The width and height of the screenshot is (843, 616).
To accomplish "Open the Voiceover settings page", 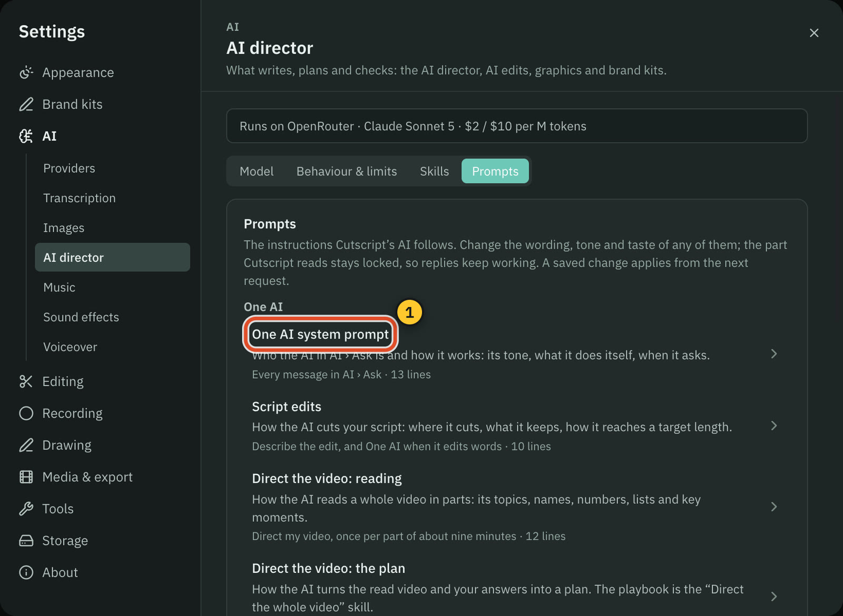I will pos(112,347).
